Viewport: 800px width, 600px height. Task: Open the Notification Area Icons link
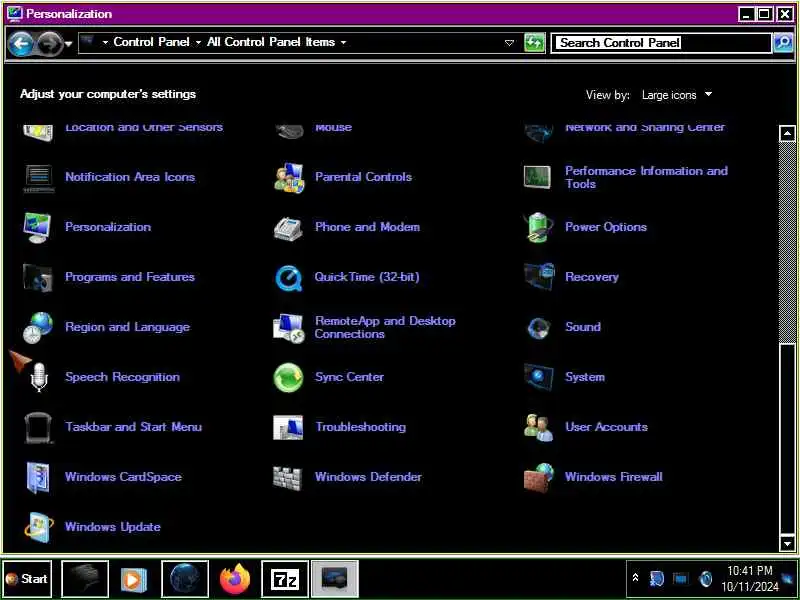click(x=130, y=177)
